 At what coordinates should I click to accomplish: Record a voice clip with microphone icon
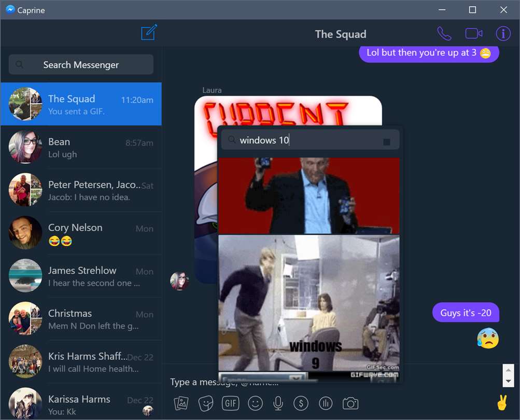tap(278, 403)
